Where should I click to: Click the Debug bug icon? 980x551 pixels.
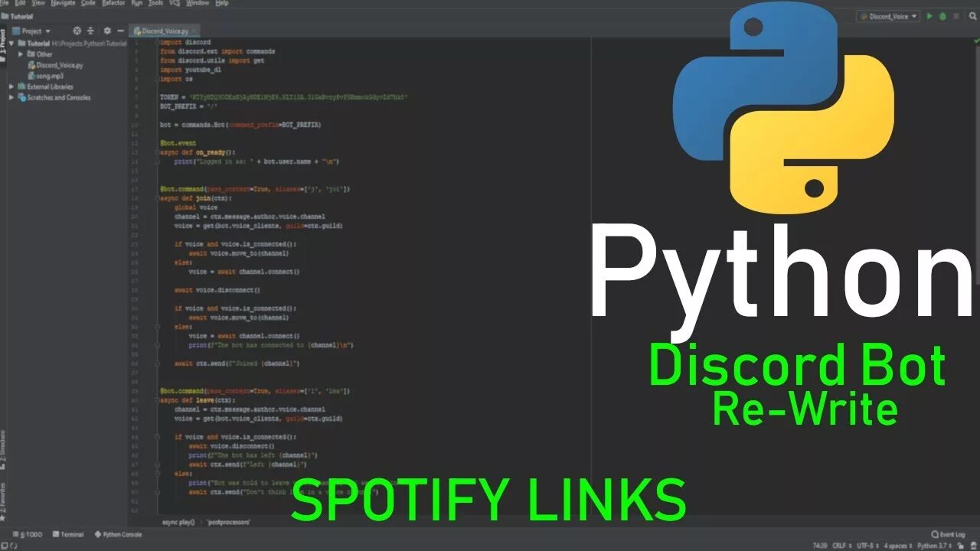click(x=942, y=16)
